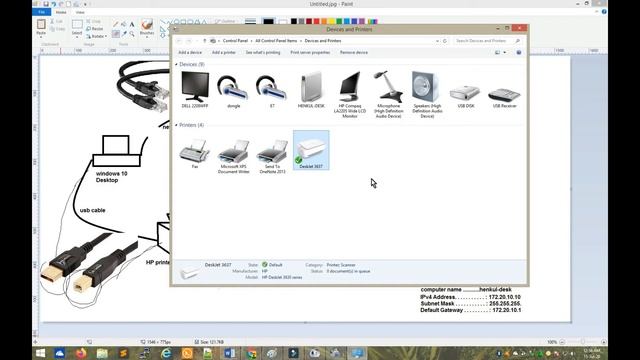Refresh the Devices and Printers address bar
Image resolution: width=640 pixels, height=360 pixels.
point(445,41)
